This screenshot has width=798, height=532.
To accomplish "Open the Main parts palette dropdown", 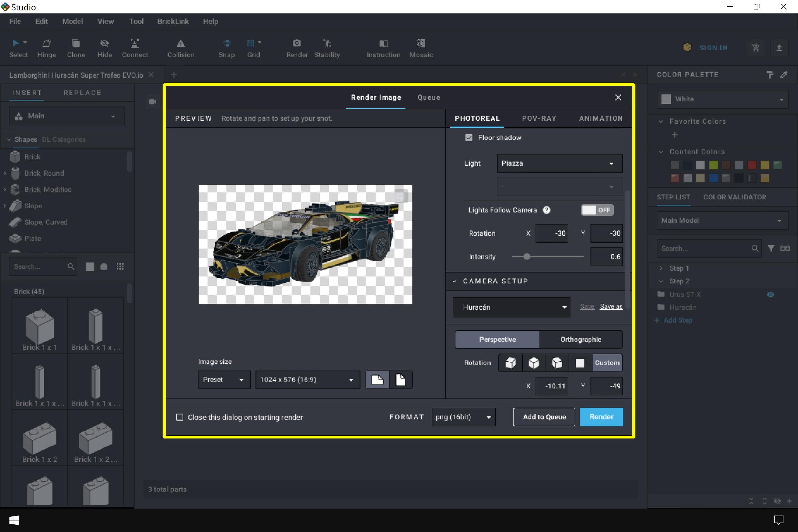I will 67,116.
